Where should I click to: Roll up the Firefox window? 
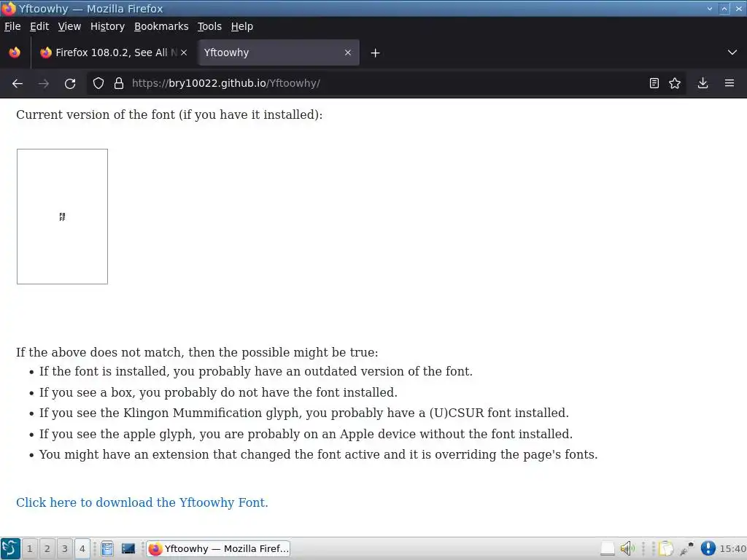709,9
